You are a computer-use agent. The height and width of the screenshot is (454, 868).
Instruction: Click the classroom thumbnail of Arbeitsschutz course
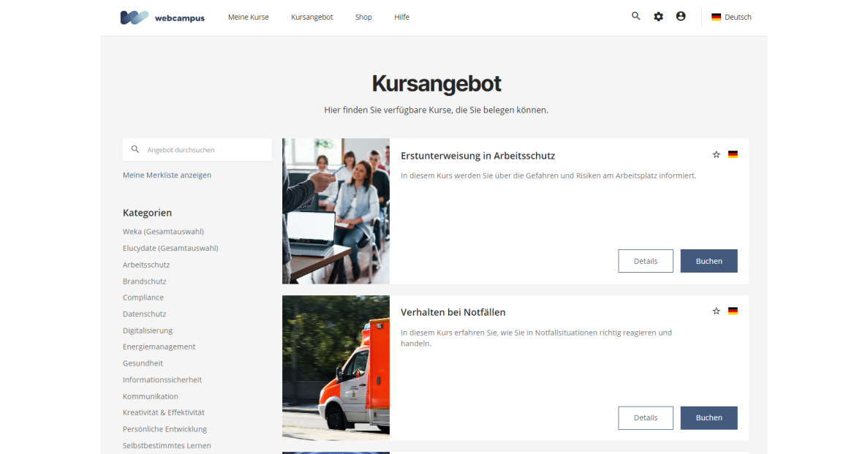click(x=336, y=211)
